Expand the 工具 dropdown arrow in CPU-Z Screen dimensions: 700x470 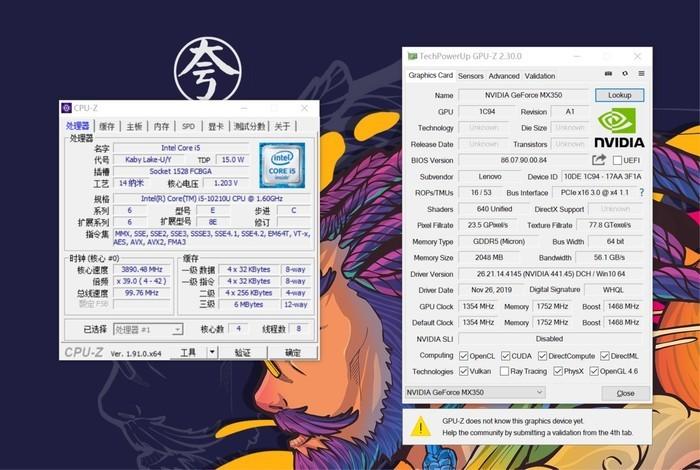(212, 352)
